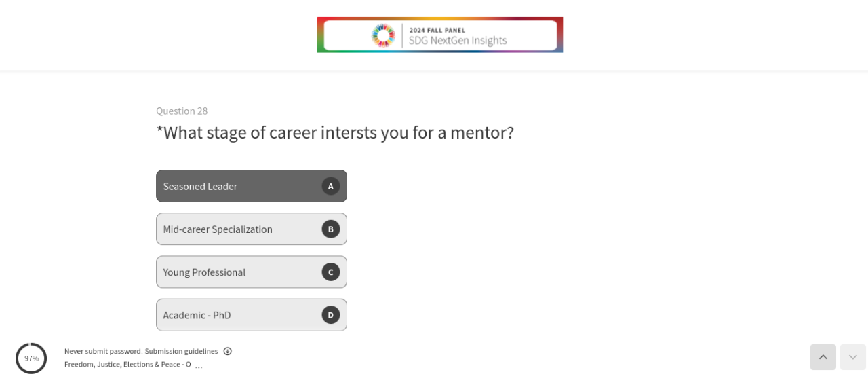The width and height of the screenshot is (868, 387).
Task: Click the SDG color wheel logo
Action: [x=383, y=35]
